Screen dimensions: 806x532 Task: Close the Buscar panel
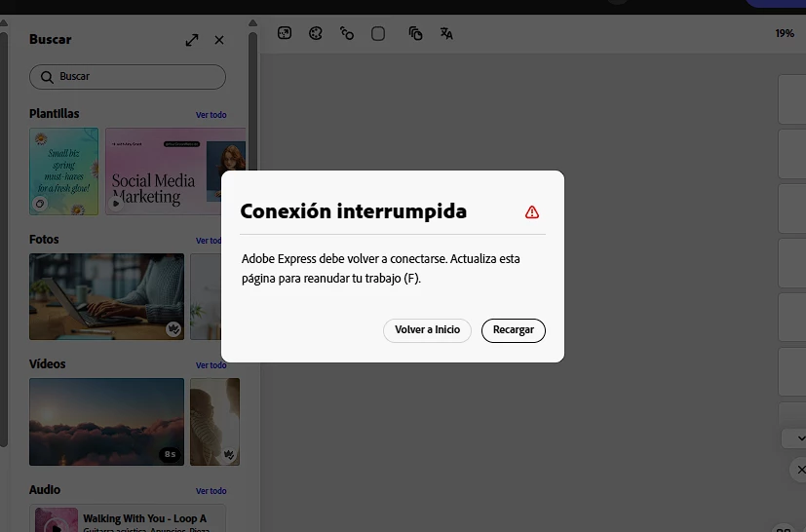[x=219, y=40]
